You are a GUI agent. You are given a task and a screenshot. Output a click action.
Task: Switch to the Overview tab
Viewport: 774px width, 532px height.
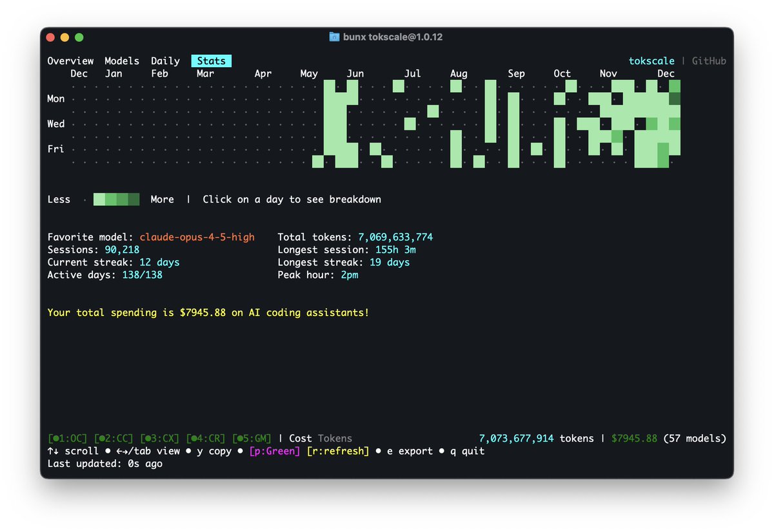coord(70,61)
